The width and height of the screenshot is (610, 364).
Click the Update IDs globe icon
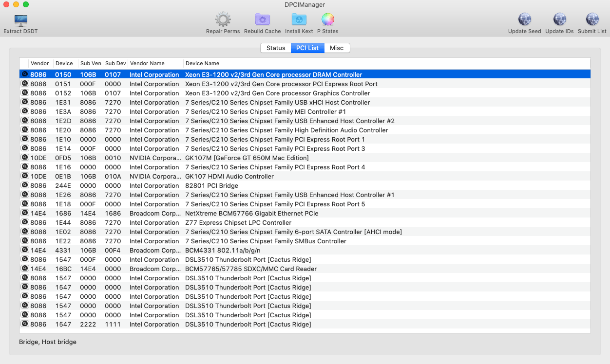pos(559,20)
